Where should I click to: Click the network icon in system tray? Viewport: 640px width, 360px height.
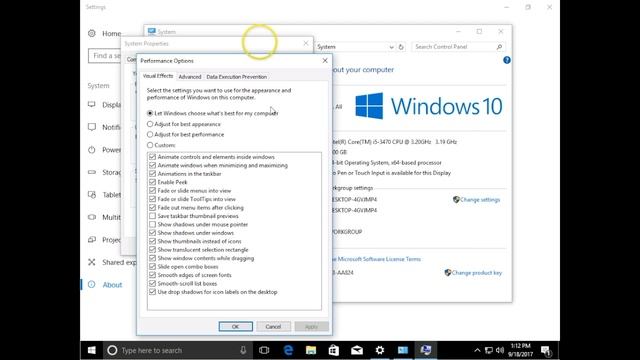pos(489,350)
